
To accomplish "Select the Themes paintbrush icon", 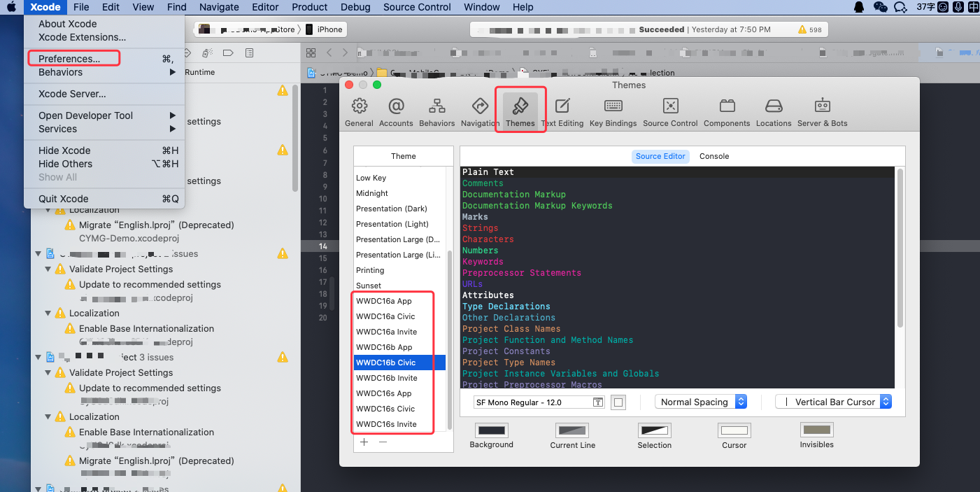I will point(520,108).
